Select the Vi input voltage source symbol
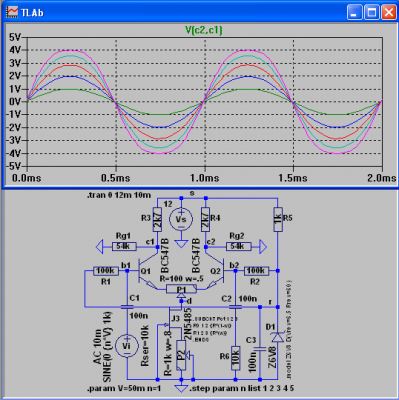 [127, 346]
